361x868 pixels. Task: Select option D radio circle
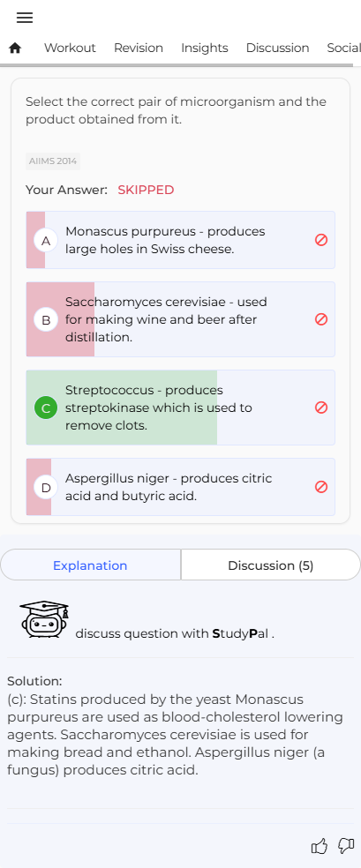[46, 488]
